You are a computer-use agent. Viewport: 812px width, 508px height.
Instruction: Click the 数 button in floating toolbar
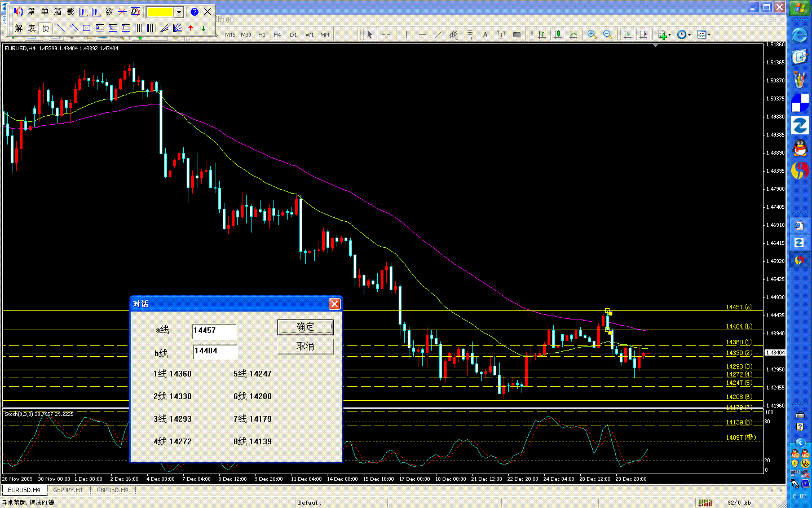[x=109, y=11]
